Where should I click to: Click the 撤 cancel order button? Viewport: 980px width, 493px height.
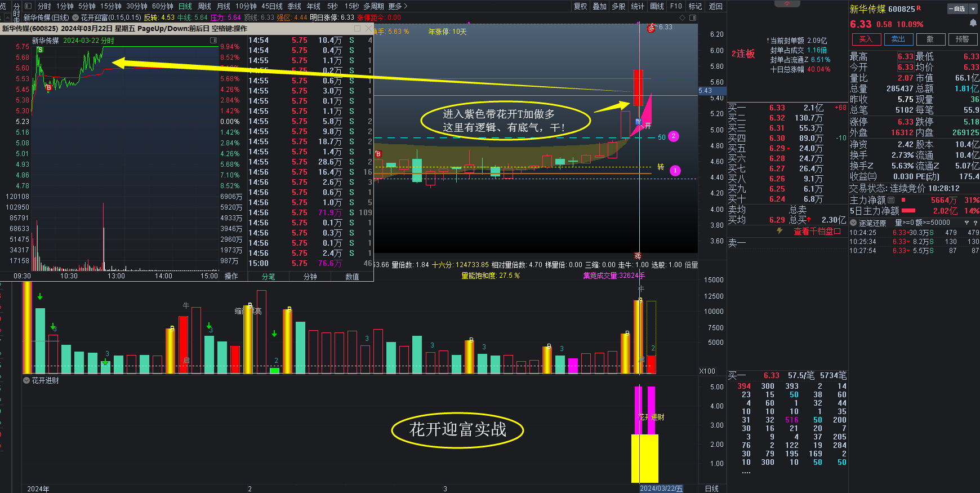tap(930, 39)
